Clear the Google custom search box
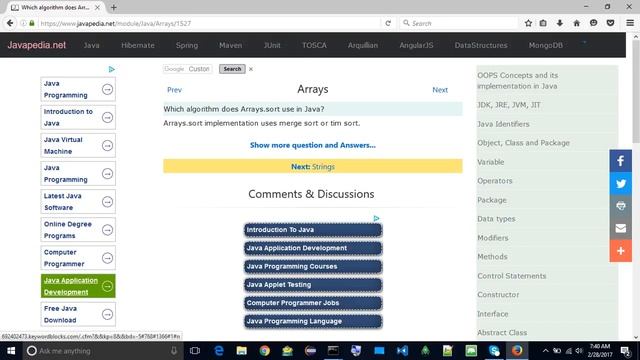This screenshot has width=640, height=360. tap(251, 69)
